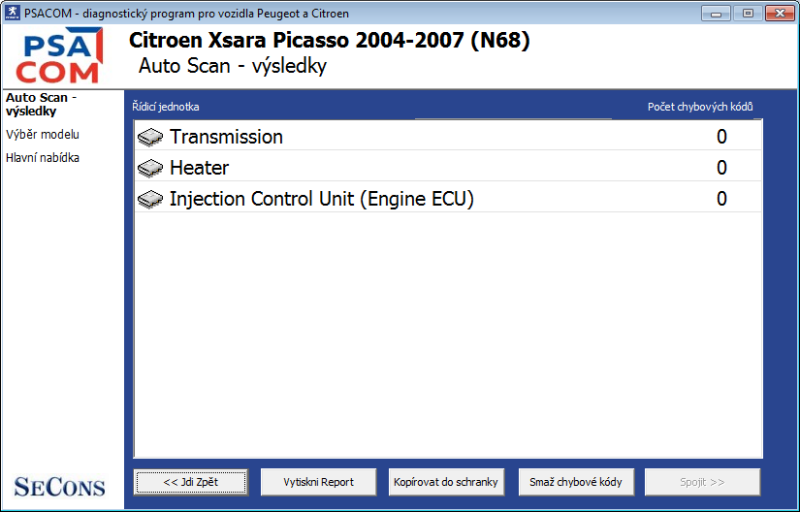Viewport: 800px width, 512px height.
Task: Click the Počet chybových kódů column header
Action: tap(700, 107)
